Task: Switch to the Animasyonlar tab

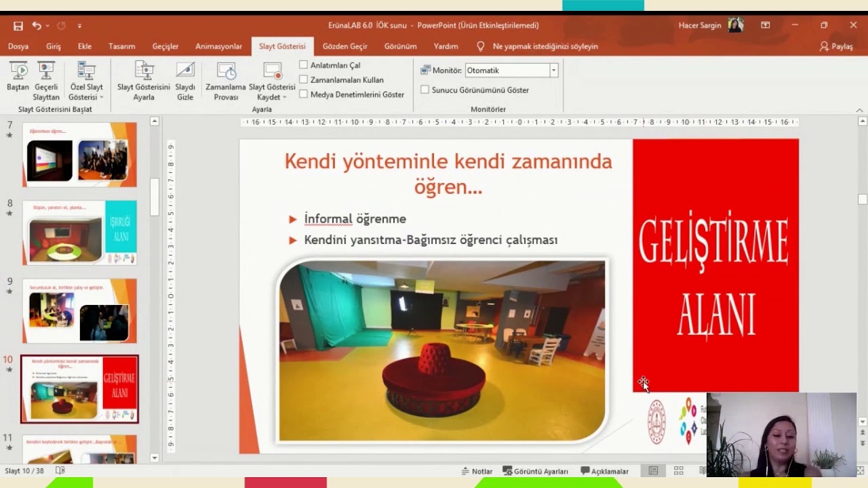Action: 218,46
